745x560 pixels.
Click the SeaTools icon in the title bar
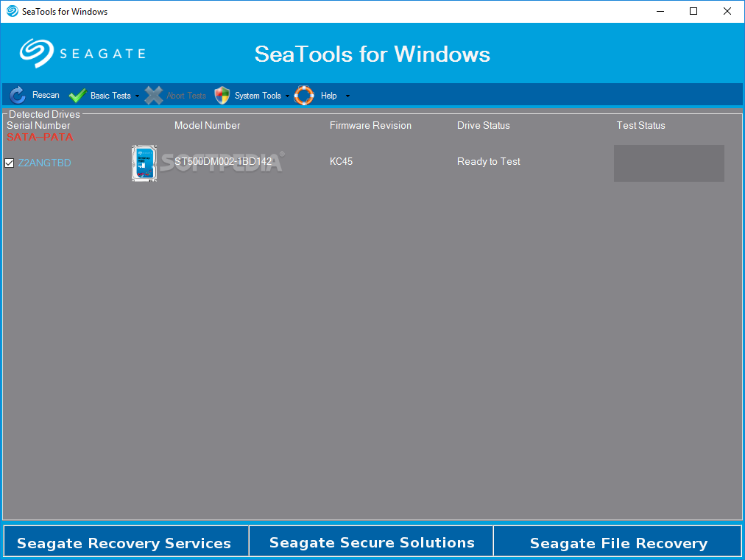click(x=13, y=11)
